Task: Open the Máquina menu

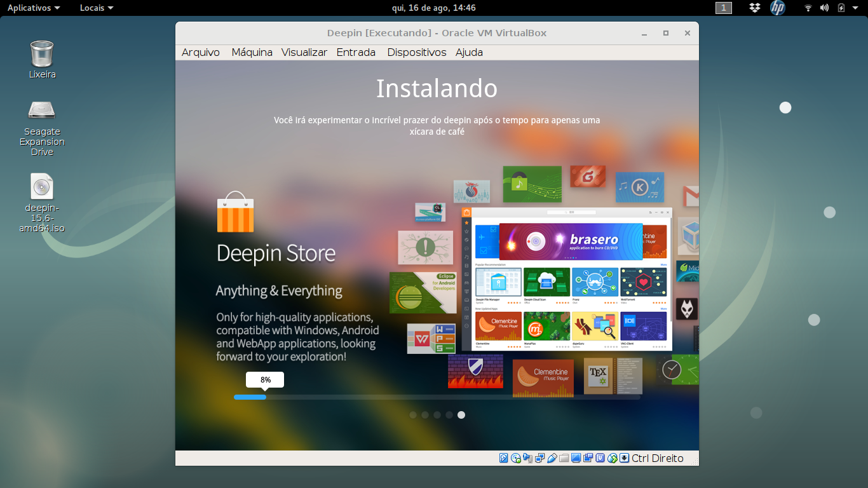Action: coord(252,53)
